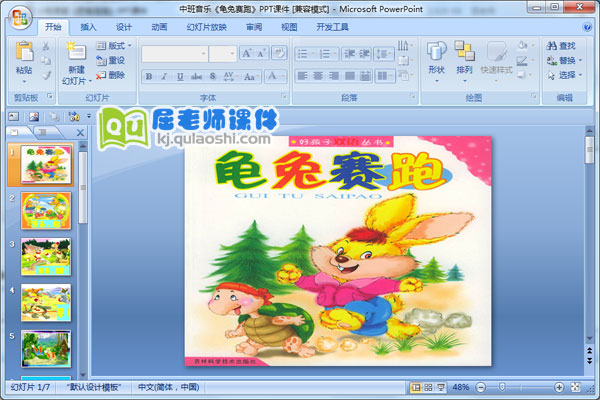The image size is (600, 400).
Task: Click the Paste icon
Action: point(24,51)
